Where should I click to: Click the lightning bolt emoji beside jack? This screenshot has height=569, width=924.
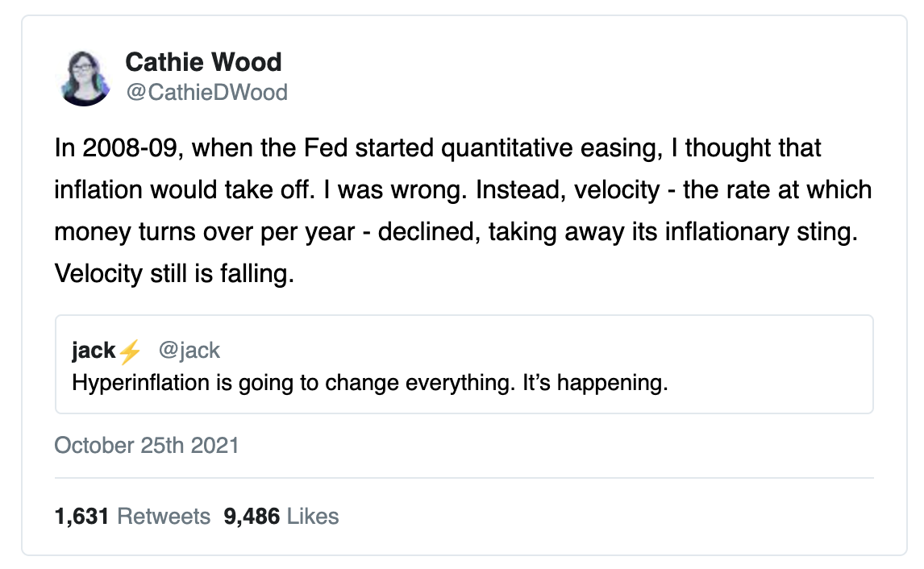[131, 351]
